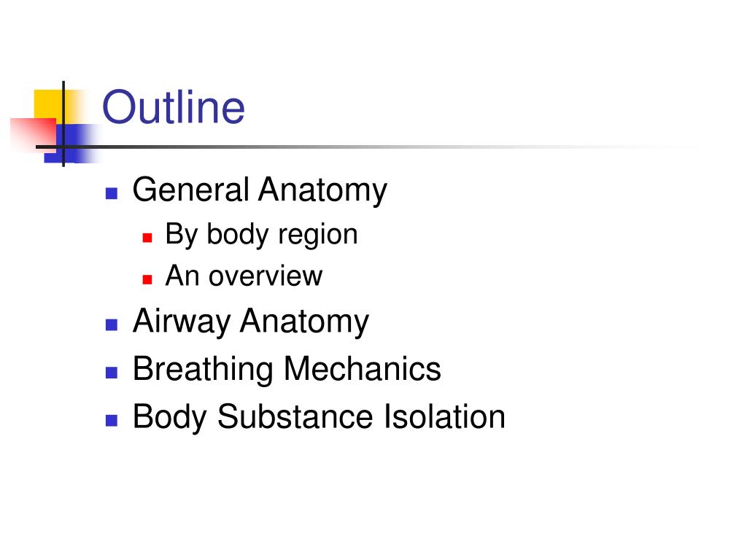The image size is (747, 560).
Task: Select the blue bullet before Body Substance Isolation
Action: [x=112, y=421]
